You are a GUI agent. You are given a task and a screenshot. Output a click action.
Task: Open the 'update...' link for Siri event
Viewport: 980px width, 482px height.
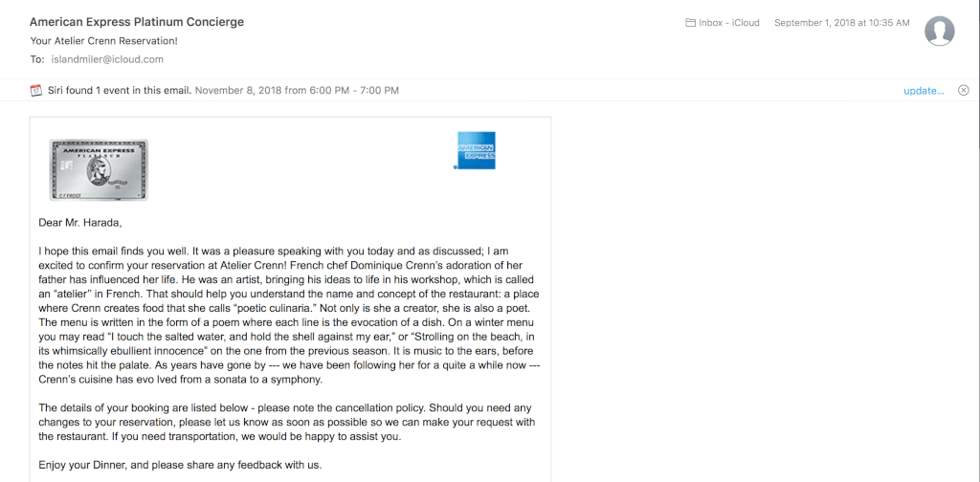click(x=924, y=91)
